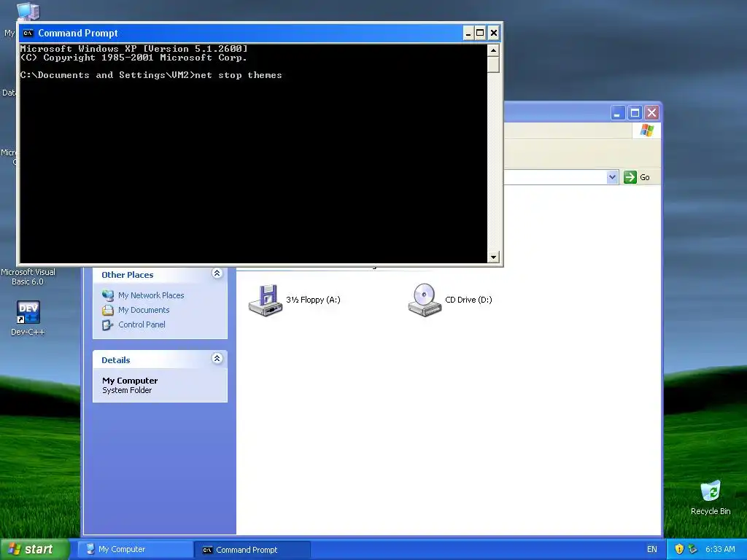Click the Command Prompt scrollbar up arrow
Image resolution: width=747 pixels, height=560 pixels.
tap(493, 50)
